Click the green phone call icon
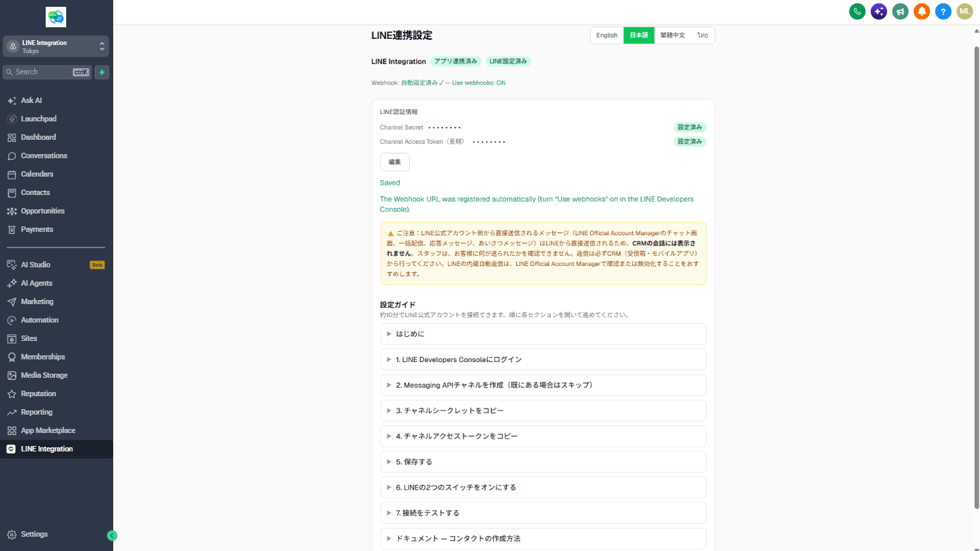 pos(857,11)
